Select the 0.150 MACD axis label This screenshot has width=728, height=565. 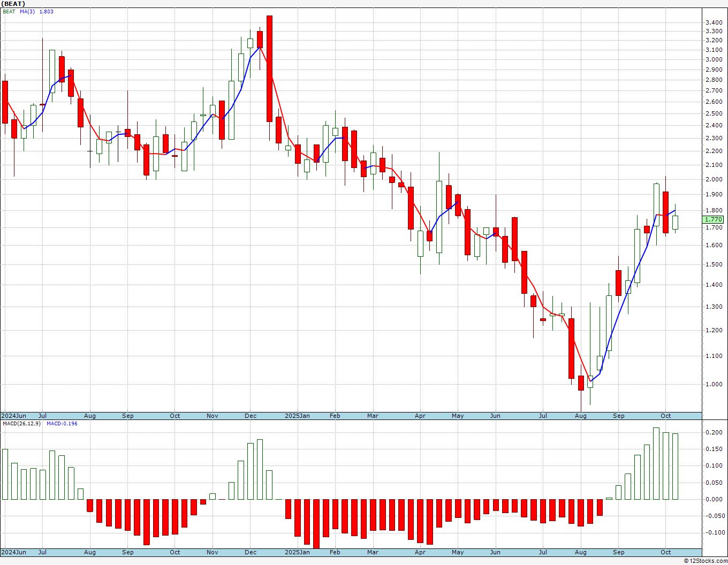click(x=715, y=449)
